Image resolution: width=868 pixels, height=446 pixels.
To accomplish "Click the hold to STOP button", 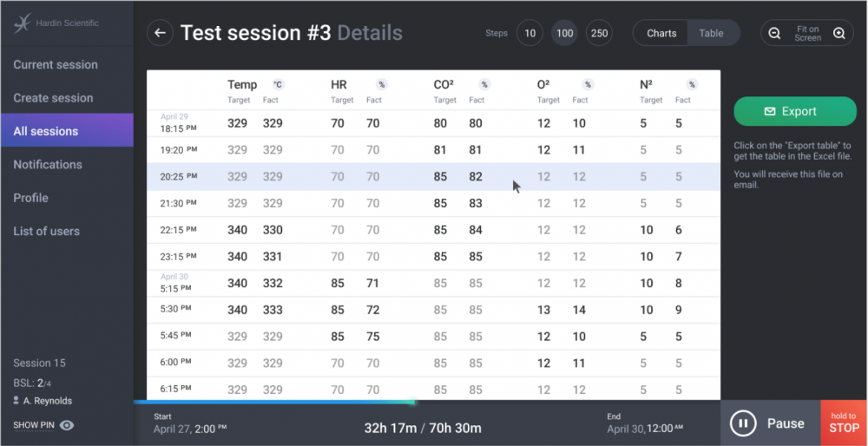I will point(844,423).
